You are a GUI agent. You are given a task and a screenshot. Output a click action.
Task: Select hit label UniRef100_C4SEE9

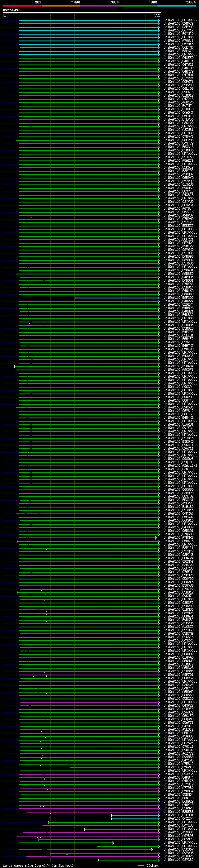tap(178, 58)
